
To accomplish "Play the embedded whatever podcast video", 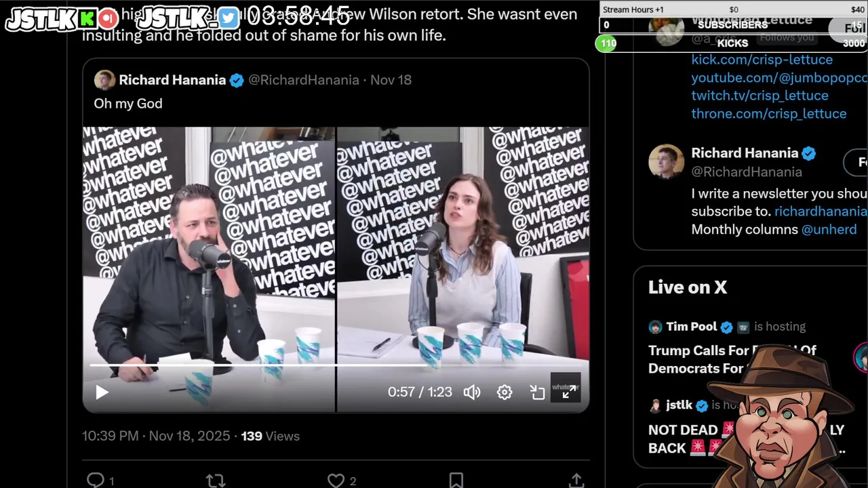I will point(102,392).
